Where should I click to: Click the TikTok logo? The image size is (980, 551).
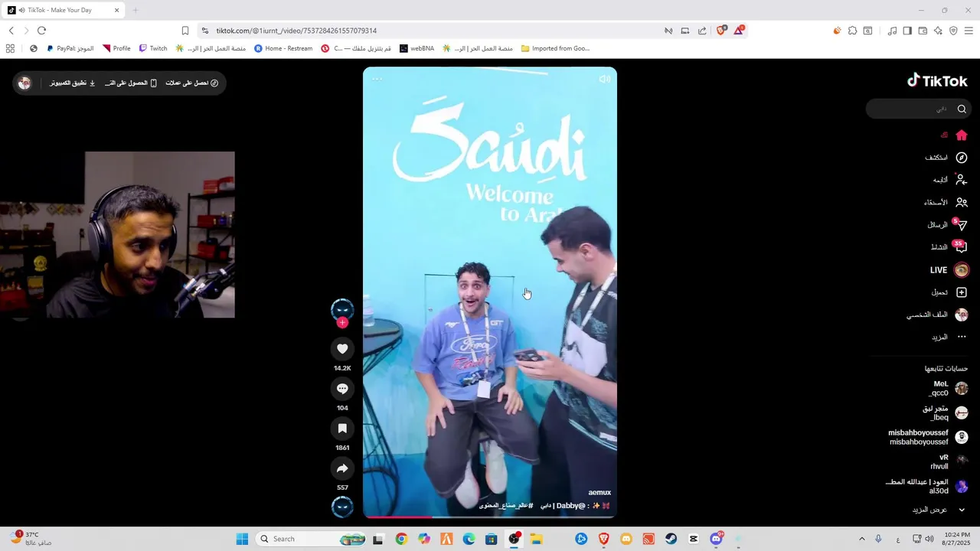pos(937,80)
